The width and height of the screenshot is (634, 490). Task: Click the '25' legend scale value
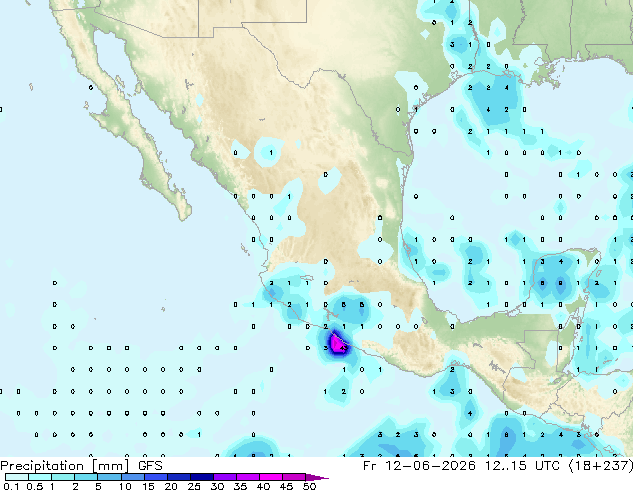(x=194, y=486)
